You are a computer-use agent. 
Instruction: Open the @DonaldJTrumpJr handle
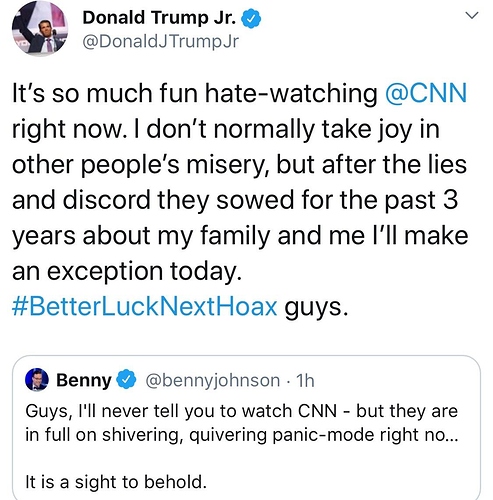pos(160,42)
